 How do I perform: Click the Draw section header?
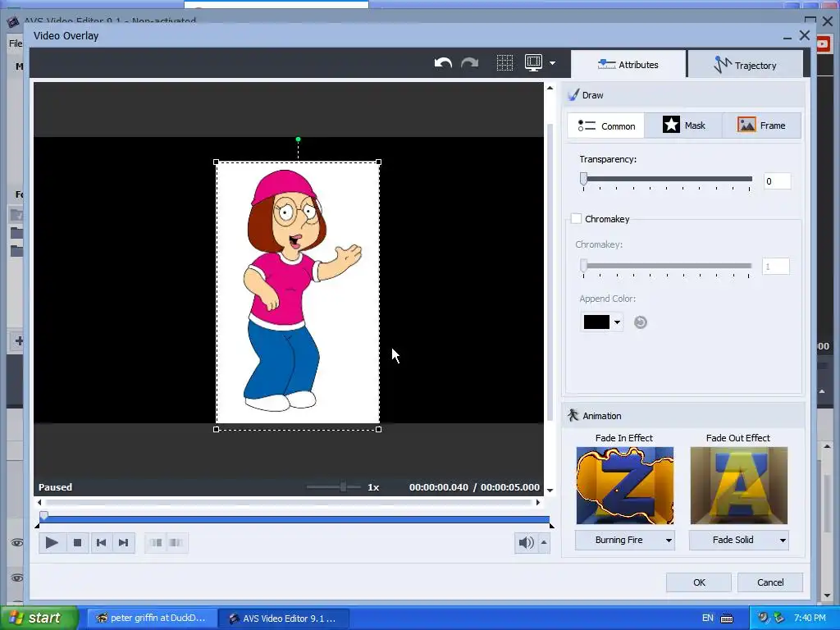683,95
